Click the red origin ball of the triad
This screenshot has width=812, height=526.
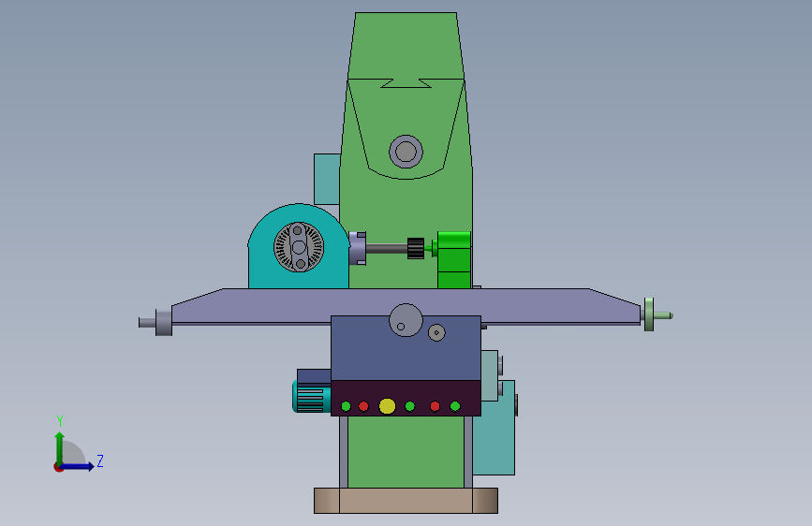click(58, 467)
